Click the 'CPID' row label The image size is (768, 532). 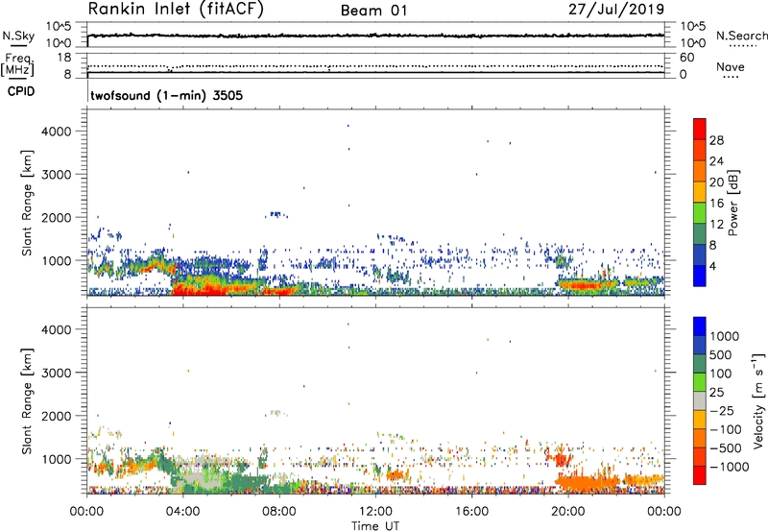(20, 91)
